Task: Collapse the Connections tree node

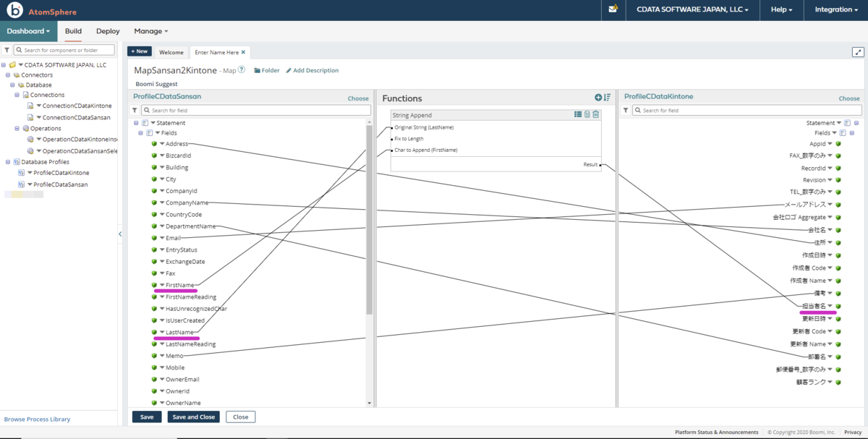Action: pyautogui.click(x=17, y=95)
